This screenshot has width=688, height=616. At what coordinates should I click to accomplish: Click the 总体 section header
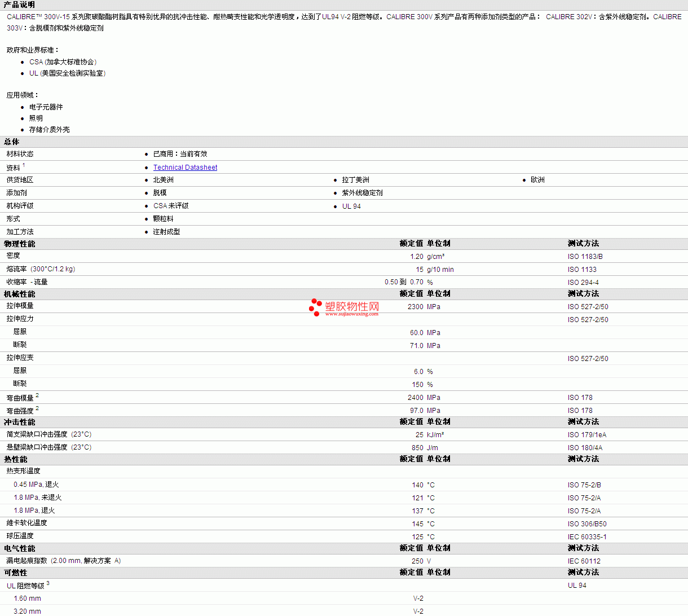[12, 142]
